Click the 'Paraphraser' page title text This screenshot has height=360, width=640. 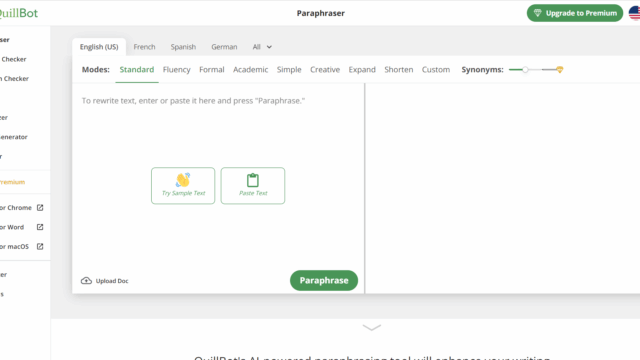[x=321, y=13]
